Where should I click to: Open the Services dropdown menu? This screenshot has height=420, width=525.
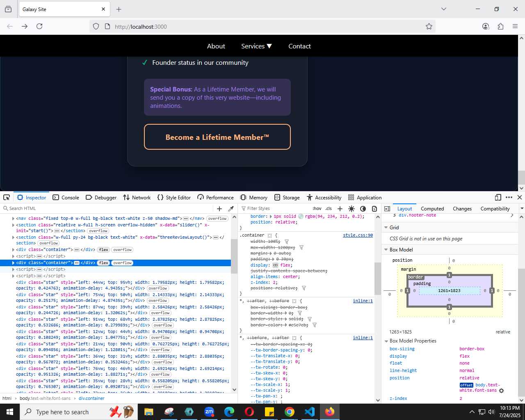click(x=256, y=46)
